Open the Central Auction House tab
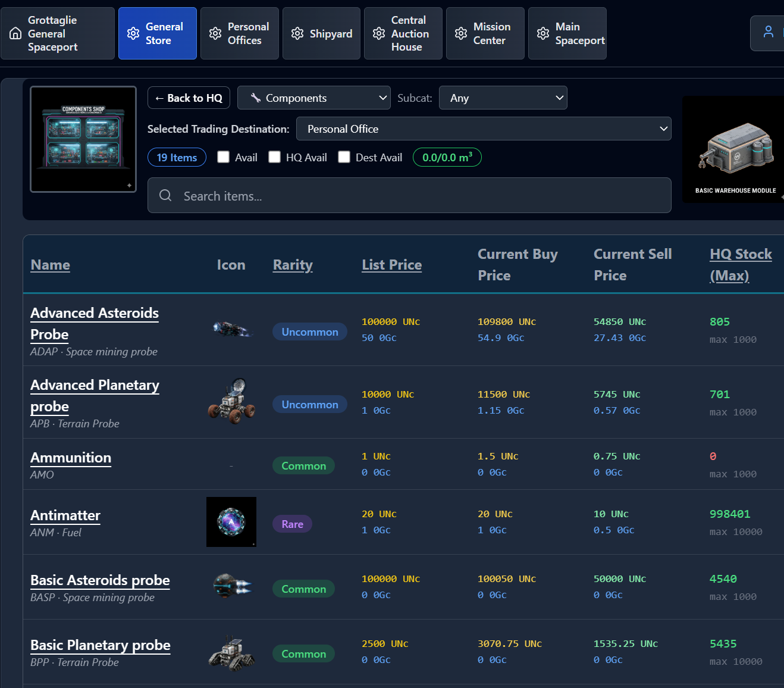 tap(403, 33)
